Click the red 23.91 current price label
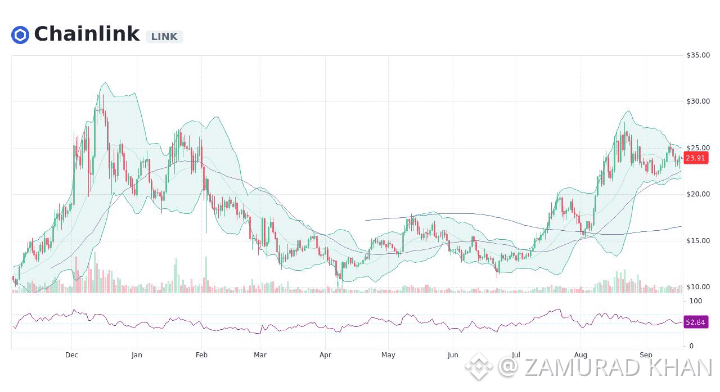This screenshot has width=720, height=392. tap(696, 158)
